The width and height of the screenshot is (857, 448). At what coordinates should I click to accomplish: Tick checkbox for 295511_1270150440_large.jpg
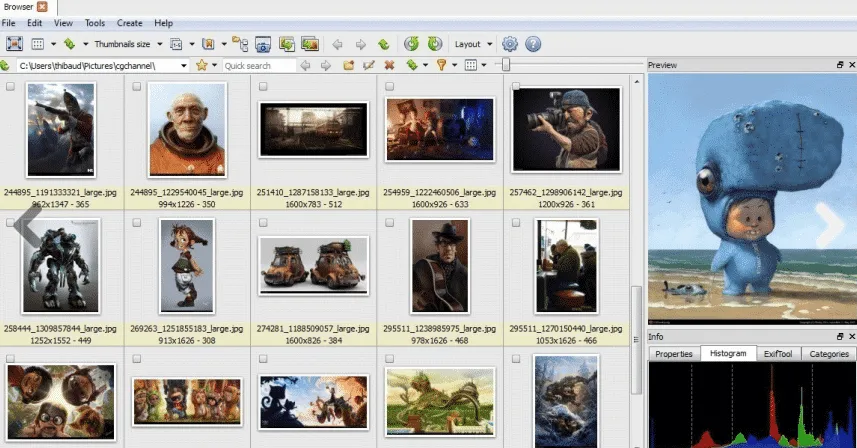(515, 222)
